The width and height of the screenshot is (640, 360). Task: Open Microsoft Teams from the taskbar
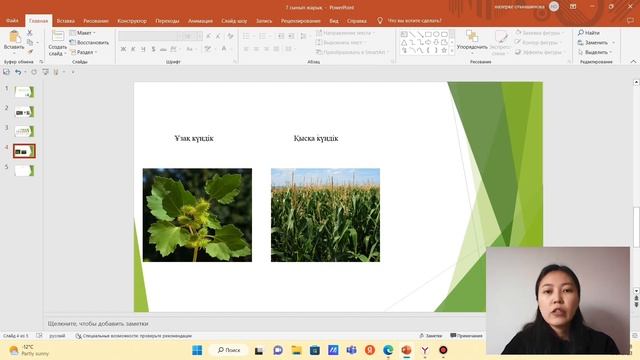tap(351, 350)
